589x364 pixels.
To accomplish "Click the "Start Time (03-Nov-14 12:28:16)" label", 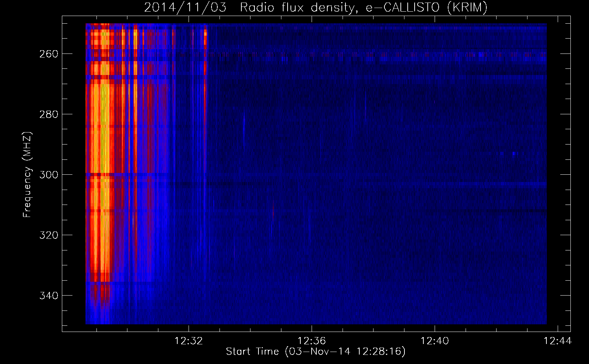I will [x=316, y=352].
